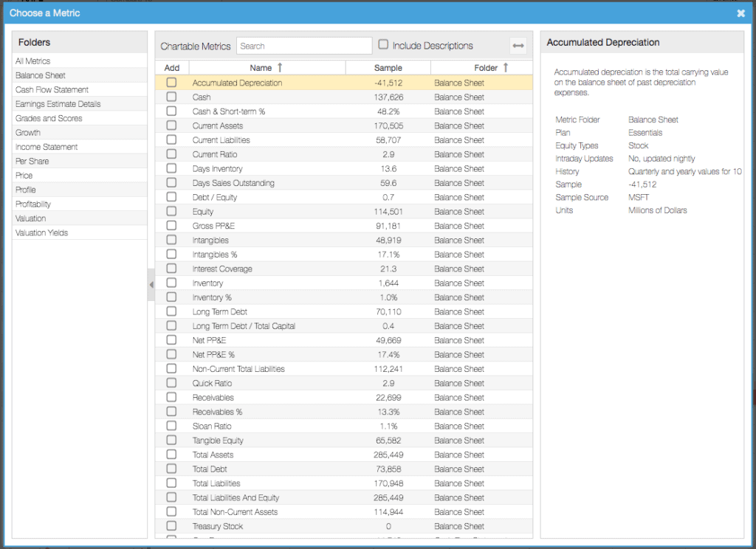Check the box for Cash
The width and height of the screenshot is (756, 549).
click(x=171, y=97)
